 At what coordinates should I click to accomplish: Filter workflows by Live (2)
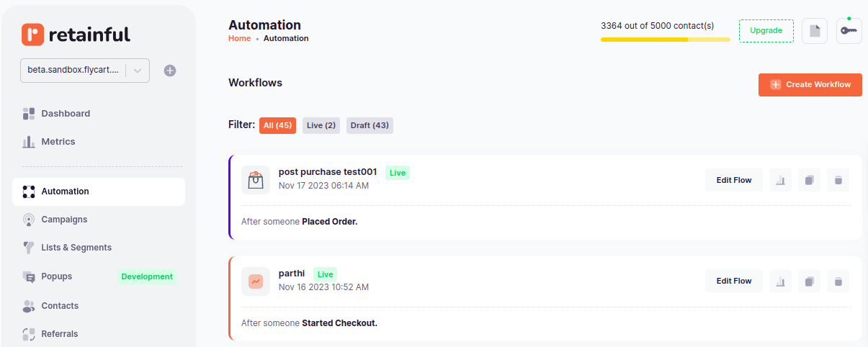[321, 125]
